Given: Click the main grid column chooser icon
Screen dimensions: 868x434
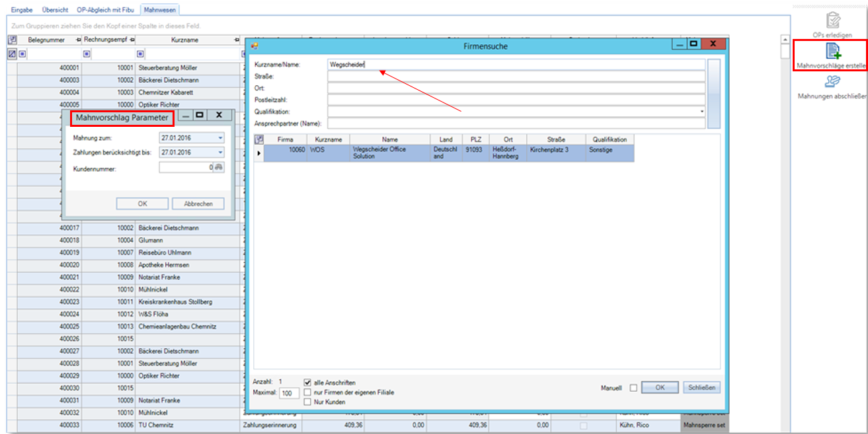Looking at the screenshot, I should click(12, 40).
